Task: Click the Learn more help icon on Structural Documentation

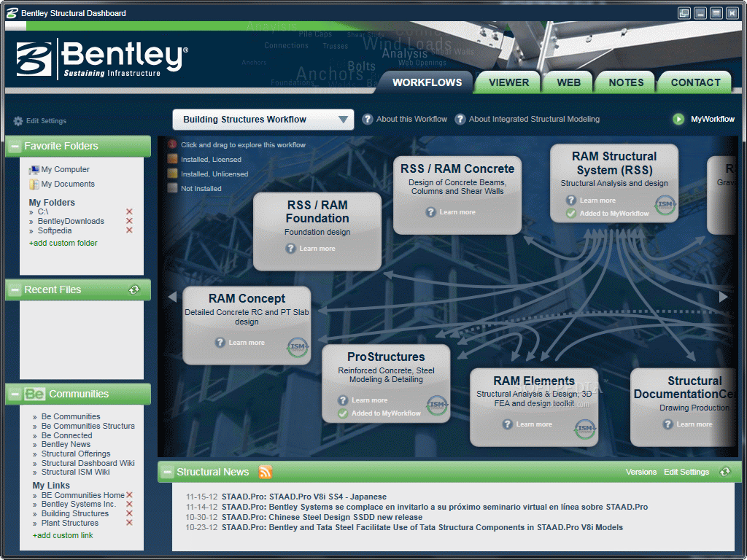Action: (x=668, y=424)
